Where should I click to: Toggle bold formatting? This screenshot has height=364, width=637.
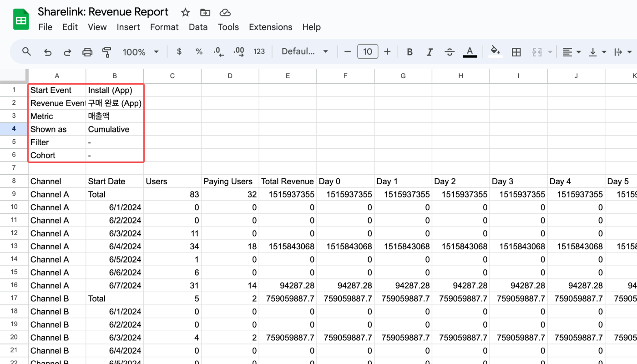(409, 52)
